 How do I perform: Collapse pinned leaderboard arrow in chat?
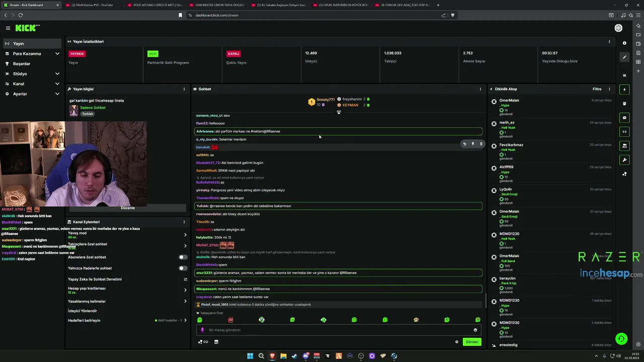click(339, 112)
